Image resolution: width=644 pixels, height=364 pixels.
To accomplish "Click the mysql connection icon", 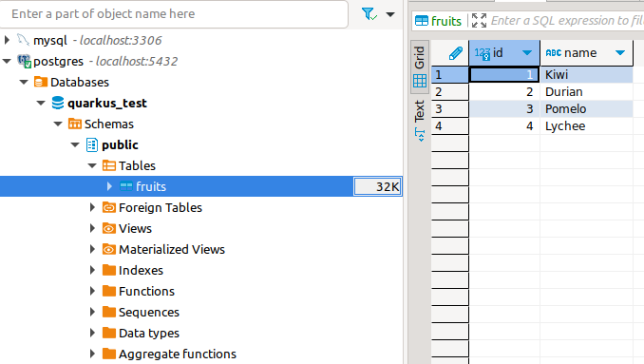I will [23, 40].
